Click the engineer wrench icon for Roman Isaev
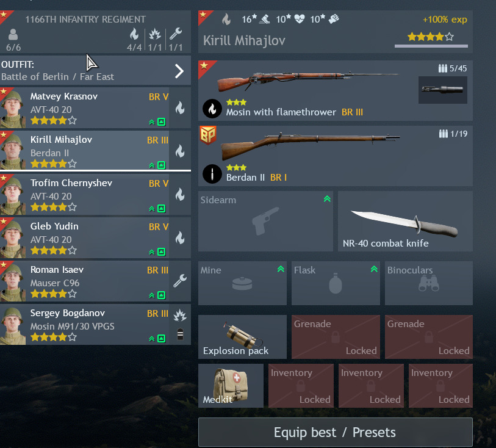Image resolution: width=496 pixels, height=448 pixels. click(x=180, y=281)
